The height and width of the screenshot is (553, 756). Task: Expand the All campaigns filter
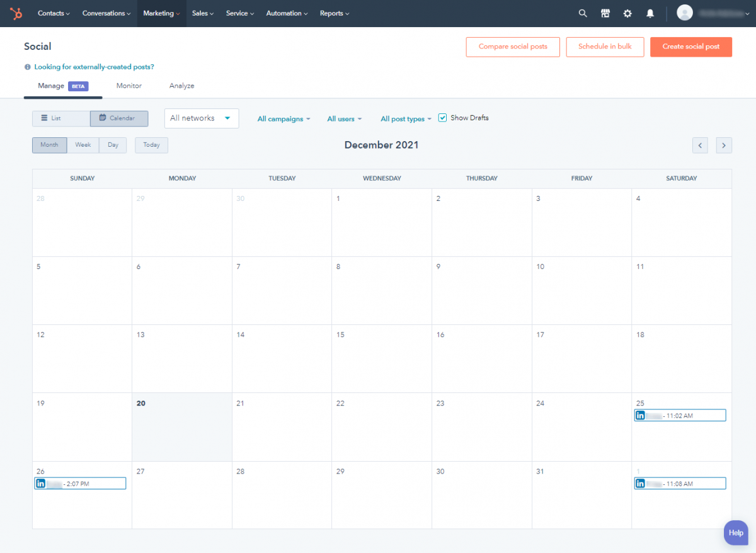pyautogui.click(x=283, y=118)
